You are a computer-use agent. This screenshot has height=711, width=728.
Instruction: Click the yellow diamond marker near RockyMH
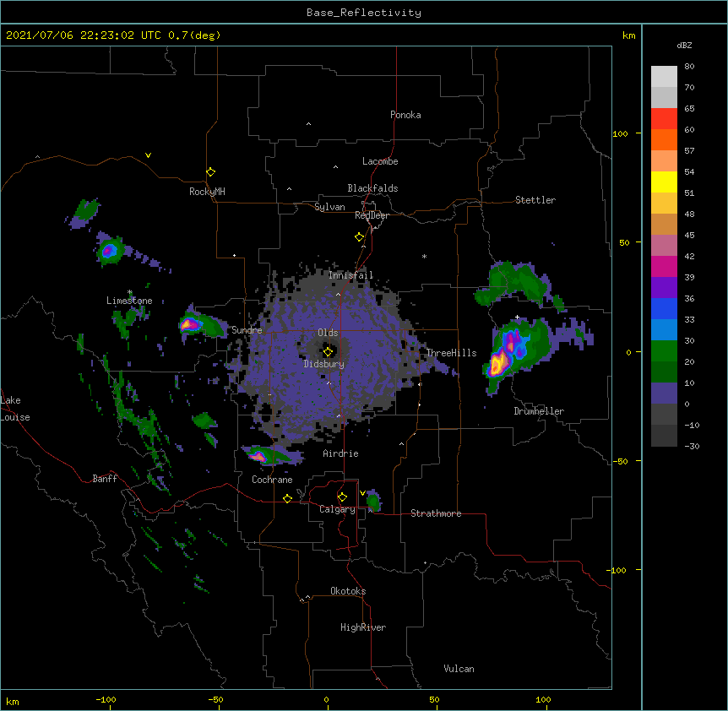[x=210, y=171]
